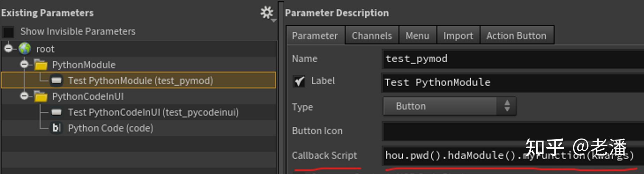Uncheck the Label checkbox

click(299, 81)
